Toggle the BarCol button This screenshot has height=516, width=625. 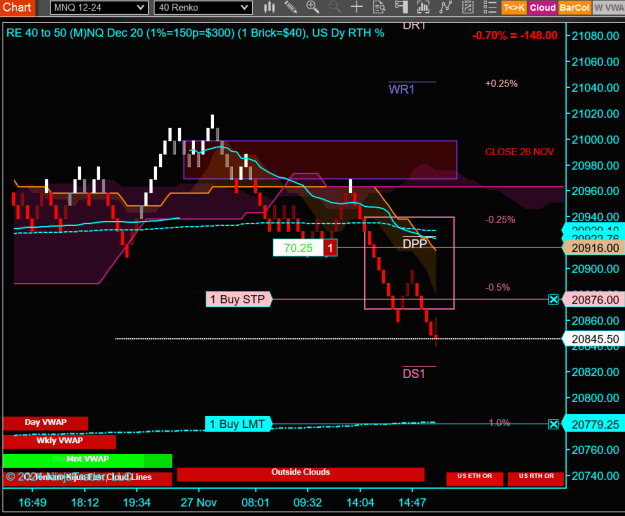point(574,8)
